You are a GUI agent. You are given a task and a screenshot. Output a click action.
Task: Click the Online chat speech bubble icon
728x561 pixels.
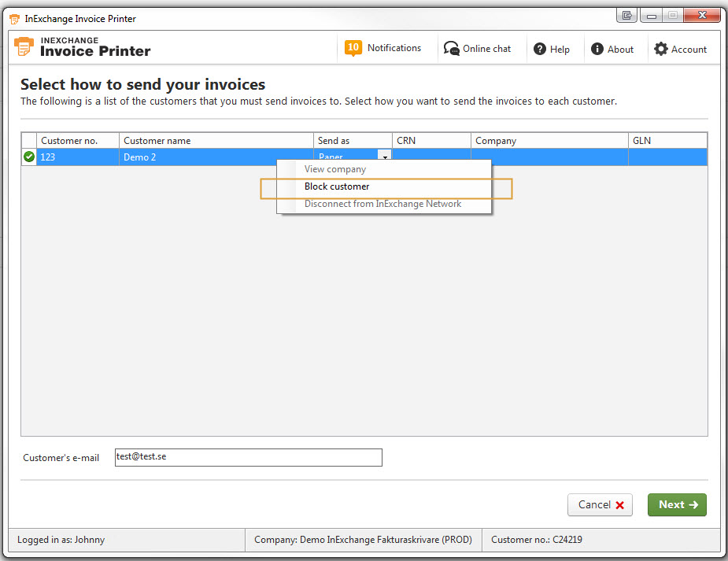451,48
